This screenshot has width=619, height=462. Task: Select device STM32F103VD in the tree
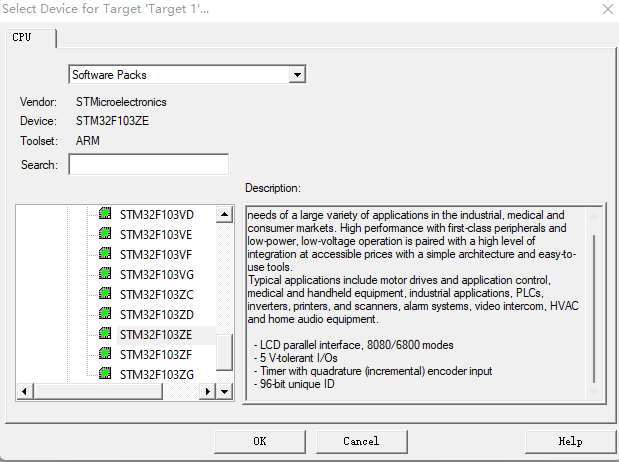click(x=157, y=215)
